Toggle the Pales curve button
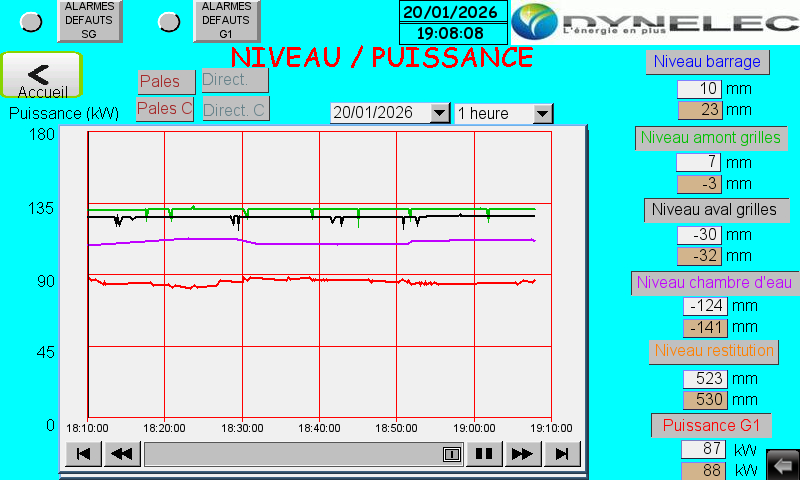 (166, 81)
